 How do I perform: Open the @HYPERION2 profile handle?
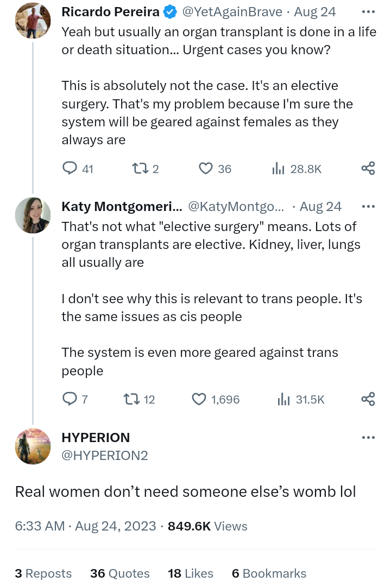105,456
